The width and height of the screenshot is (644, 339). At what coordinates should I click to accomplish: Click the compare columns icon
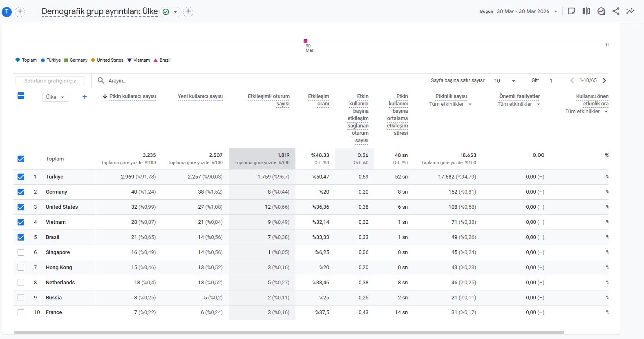pos(586,11)
